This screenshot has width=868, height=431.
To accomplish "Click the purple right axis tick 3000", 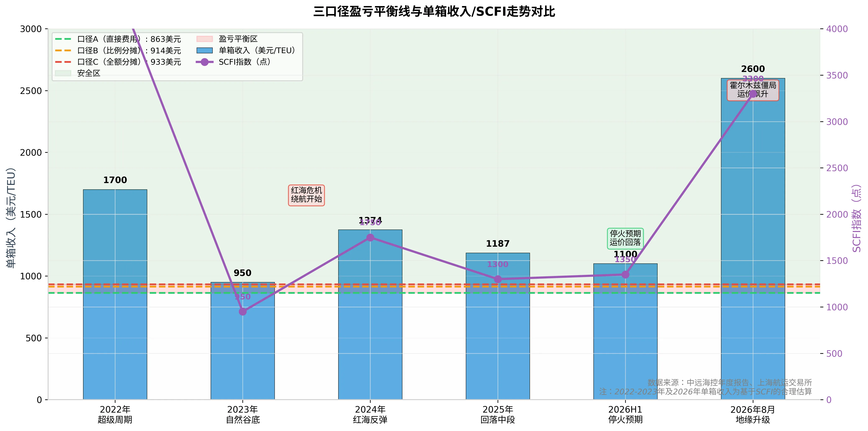I will (x=837, y=122).
